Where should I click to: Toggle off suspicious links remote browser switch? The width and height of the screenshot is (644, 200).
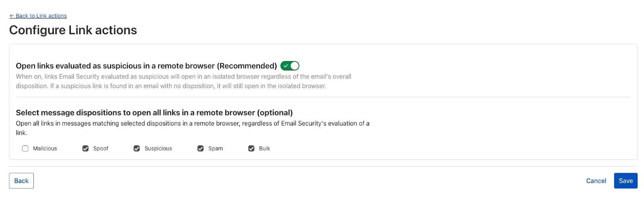290,66
